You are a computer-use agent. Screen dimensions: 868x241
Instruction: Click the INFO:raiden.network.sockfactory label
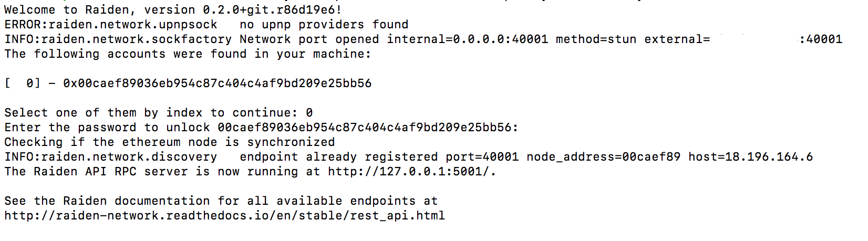tap(118, 39)
